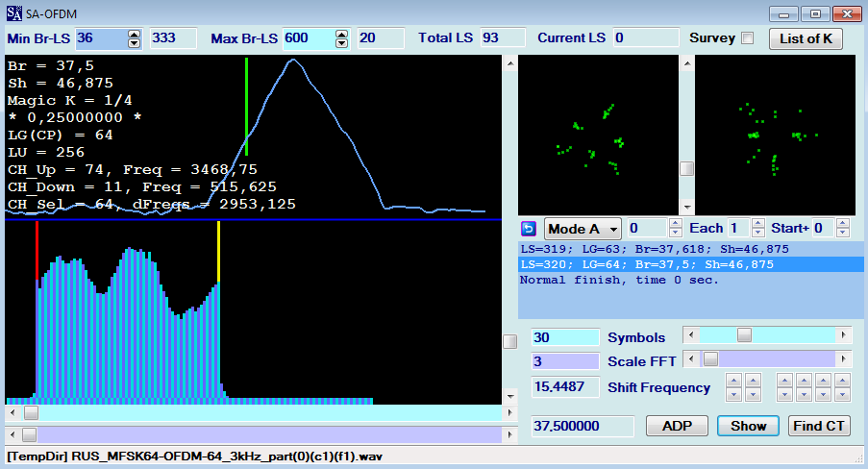Decrease the Each value with the down arrow
The image size is (868, 469).
(758, 233)
